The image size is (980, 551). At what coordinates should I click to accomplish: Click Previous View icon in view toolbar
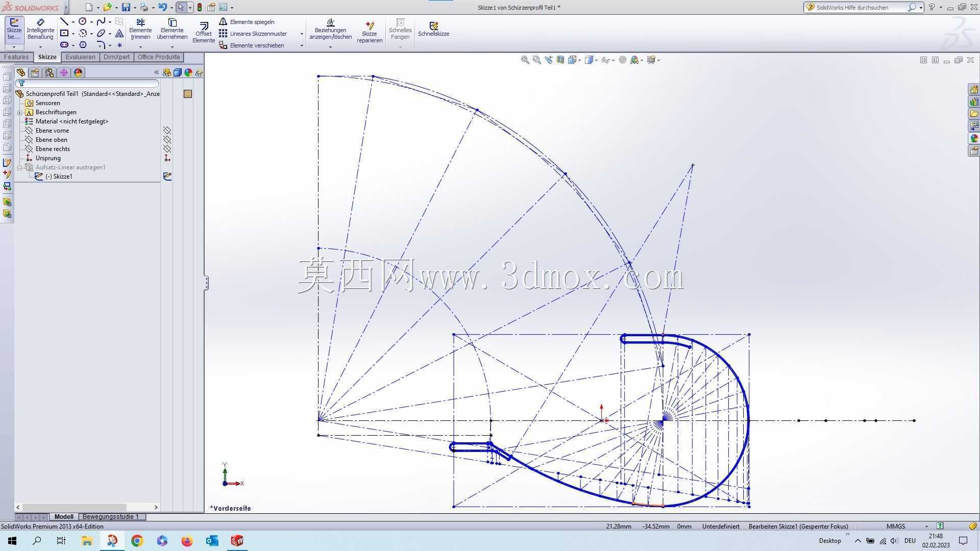(x=549, y=60)
